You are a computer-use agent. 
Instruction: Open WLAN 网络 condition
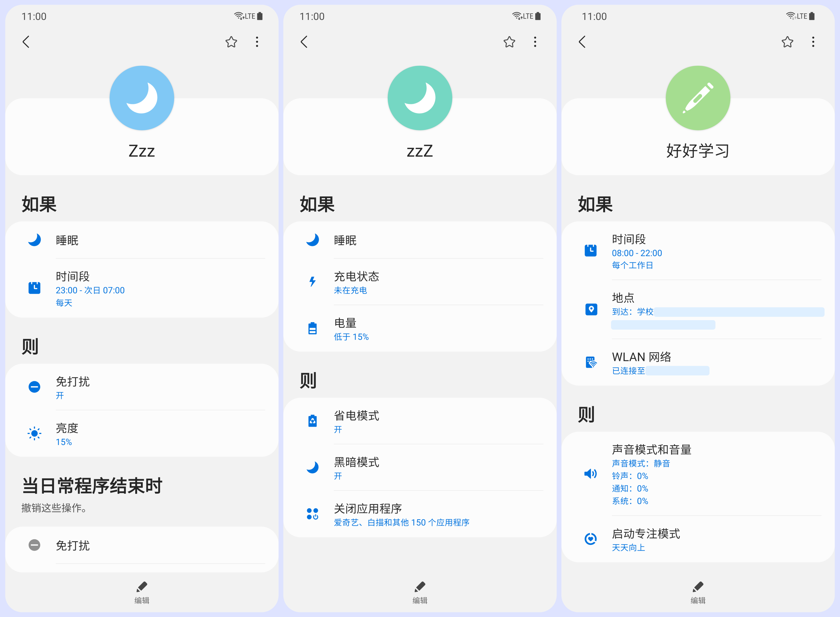697,363
